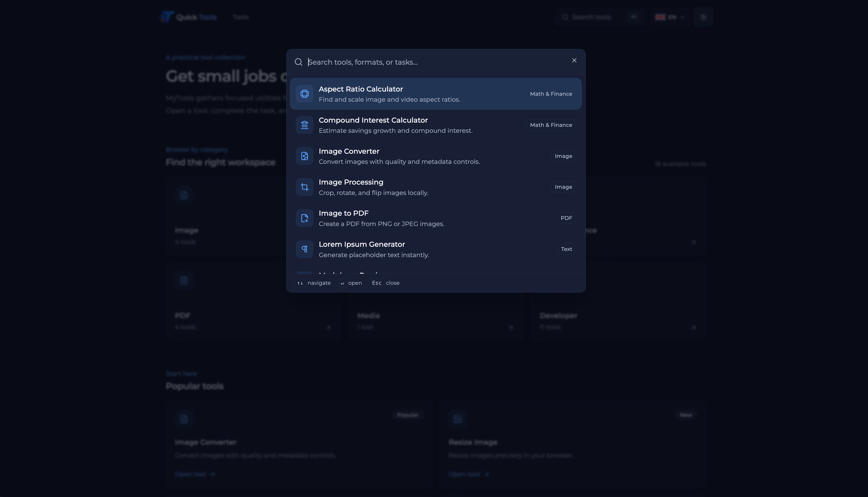The width and height of the screenshot is (868, 497).
Task: Click the 'Popular' badge on Image Converter card
Action: point(408,415)
